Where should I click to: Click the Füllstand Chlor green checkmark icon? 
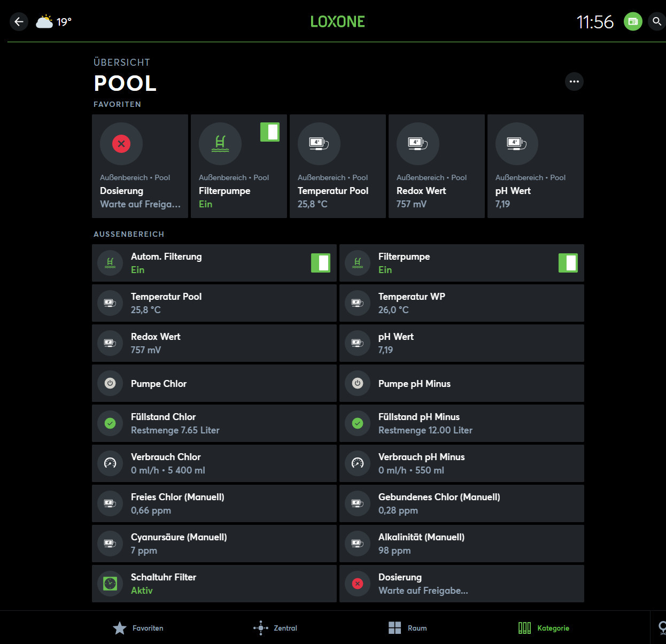(x=110, y=423)
